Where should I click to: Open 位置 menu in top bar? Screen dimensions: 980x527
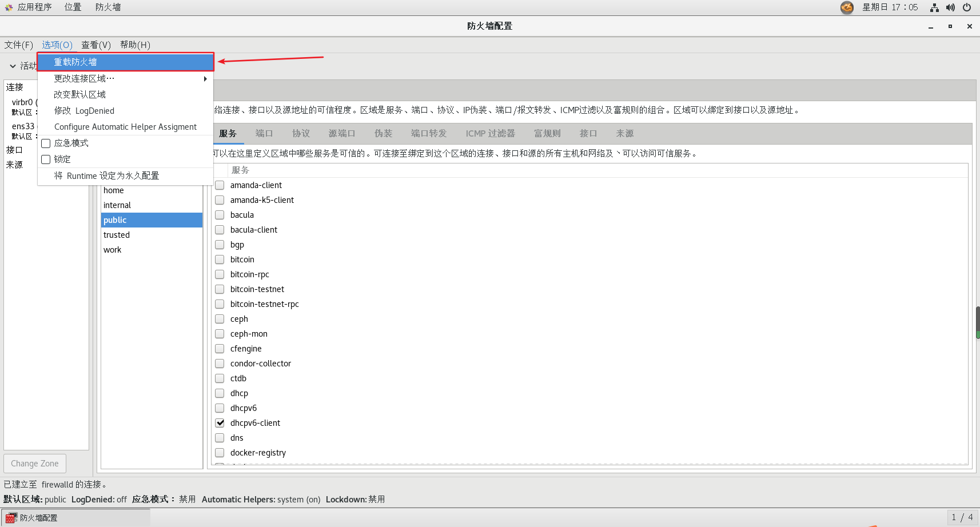tap(73, 7)
